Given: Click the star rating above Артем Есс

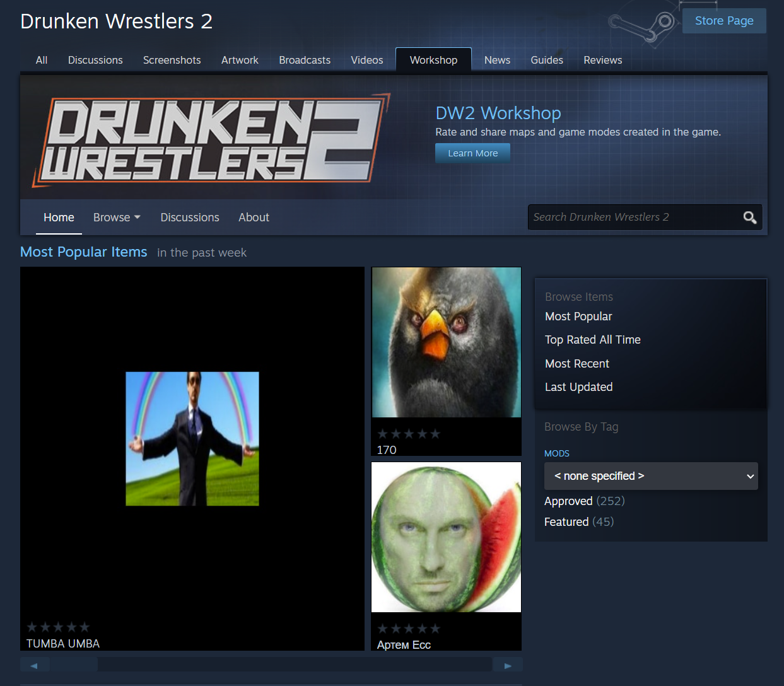Looking at the screenshot, I should point(409,629).
